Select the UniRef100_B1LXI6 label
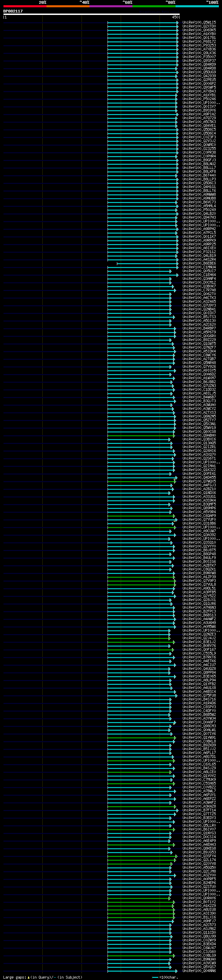Image resolution: width=222 pixels, height=980 pixels. [199, 917]
